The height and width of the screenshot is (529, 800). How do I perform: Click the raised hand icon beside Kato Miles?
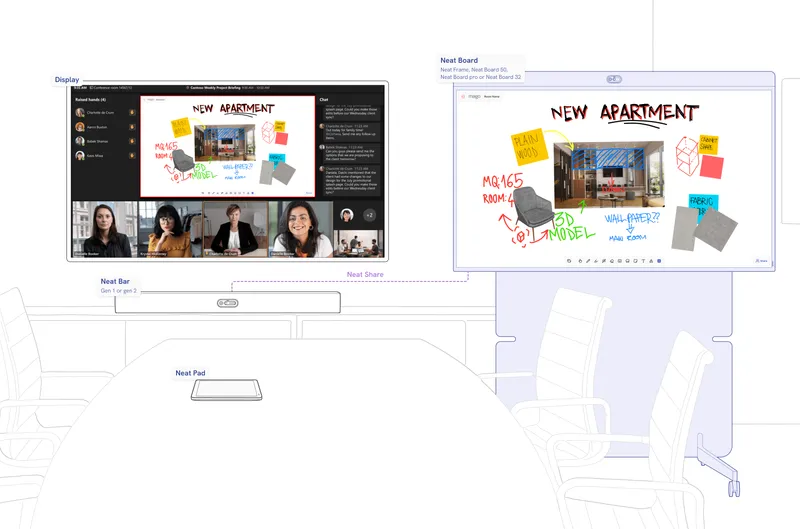(x=132, y=156)
